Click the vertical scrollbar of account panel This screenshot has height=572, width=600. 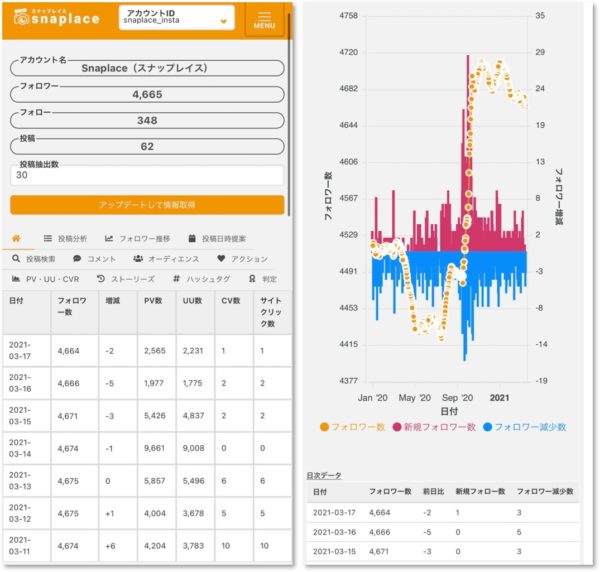[x=289, y=115]
